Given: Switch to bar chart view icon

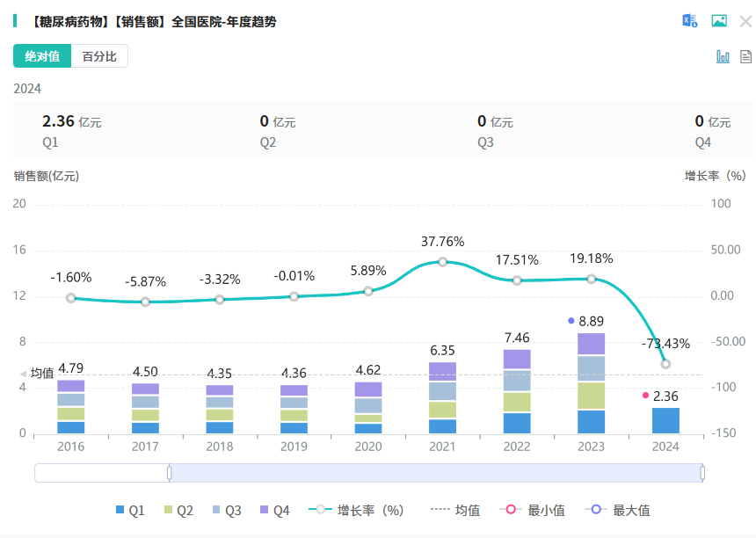Looking at the screenshot, I should pos(723,56).
